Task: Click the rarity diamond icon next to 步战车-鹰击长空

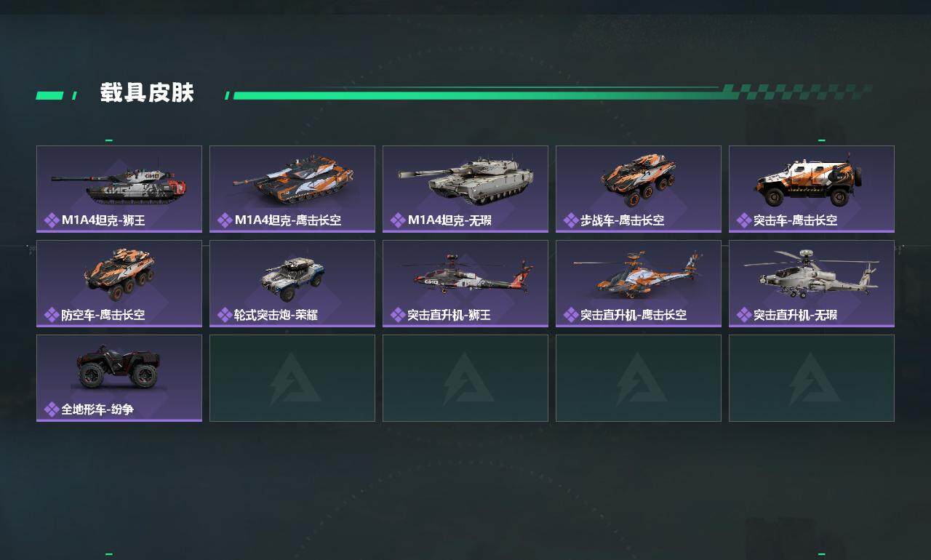Action: pyautogui.click(x=571, y=220)
